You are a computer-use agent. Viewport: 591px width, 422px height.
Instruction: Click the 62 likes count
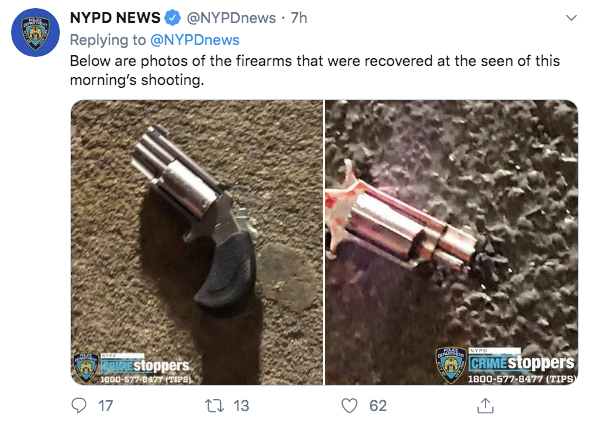[378, 406]
